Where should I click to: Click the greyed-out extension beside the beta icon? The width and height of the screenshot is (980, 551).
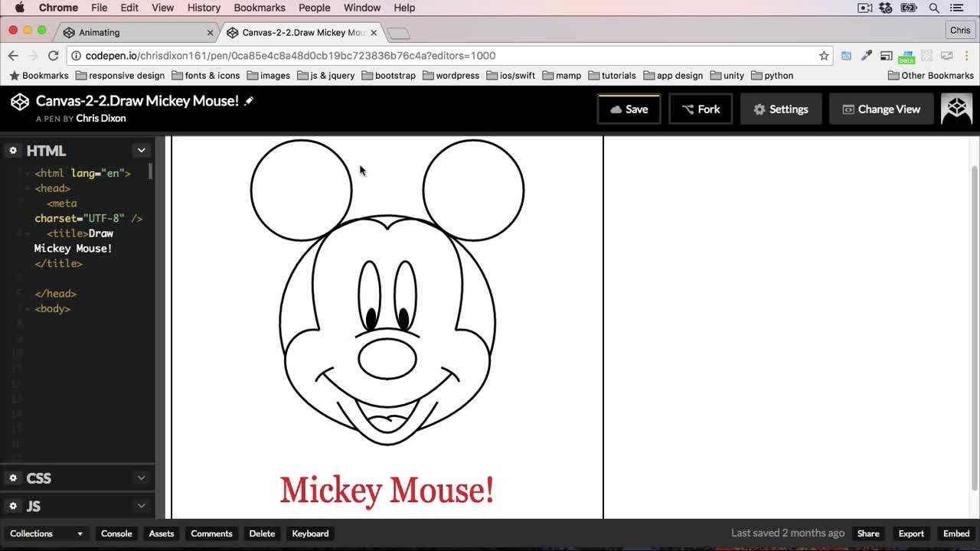[x=926, y=56]
